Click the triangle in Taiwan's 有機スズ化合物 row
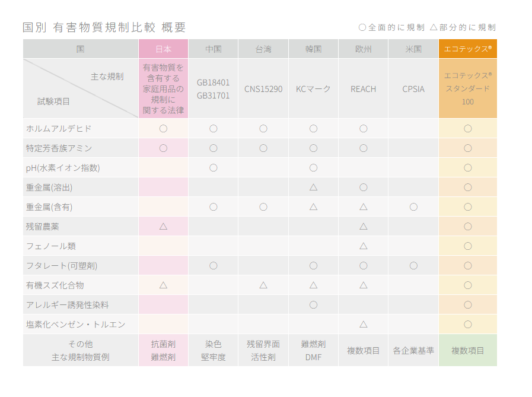The width and height of the screenshot is (532, 397). click(x=263, y=285)
